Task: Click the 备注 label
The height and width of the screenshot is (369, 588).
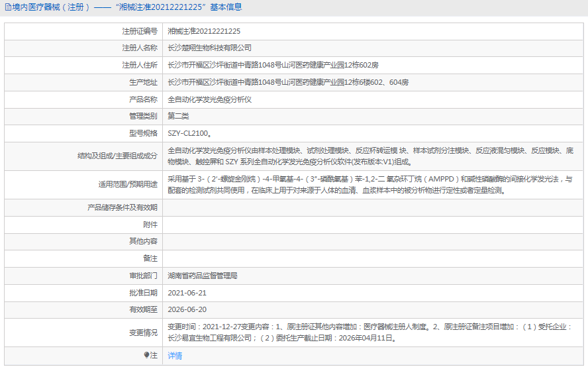Action: tap(150, 258)
